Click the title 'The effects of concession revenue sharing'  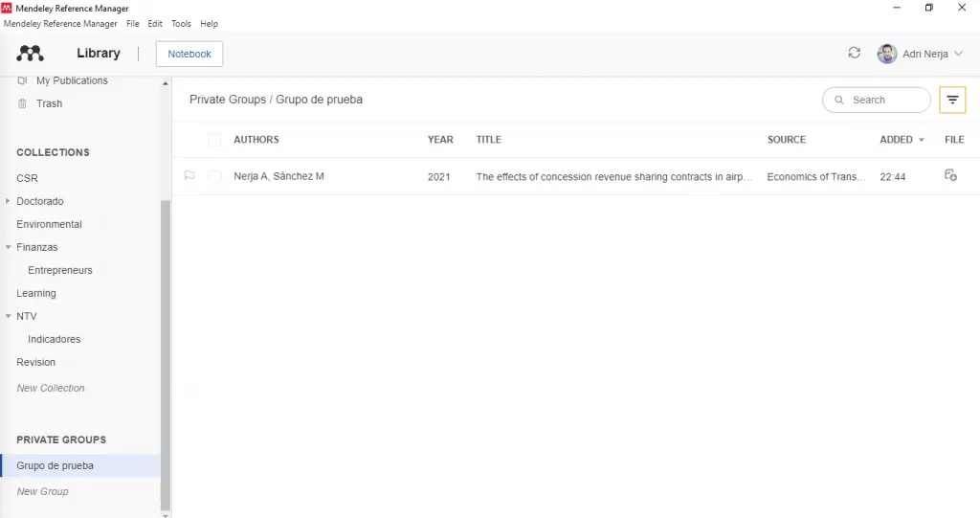[x=613, y=176]
